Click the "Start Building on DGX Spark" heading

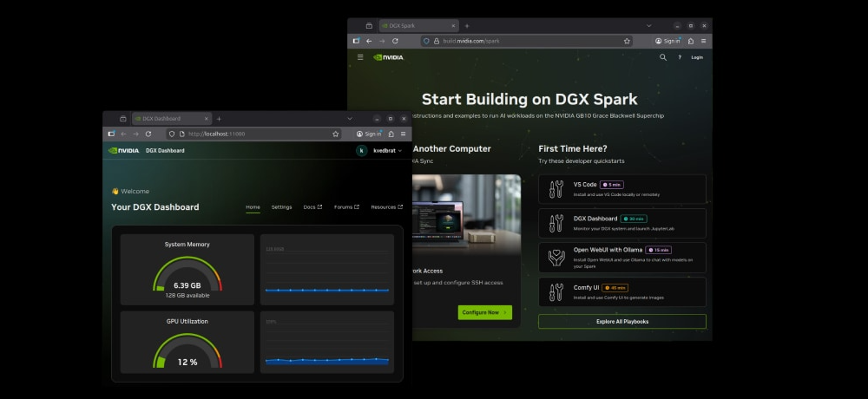(529, 99)
